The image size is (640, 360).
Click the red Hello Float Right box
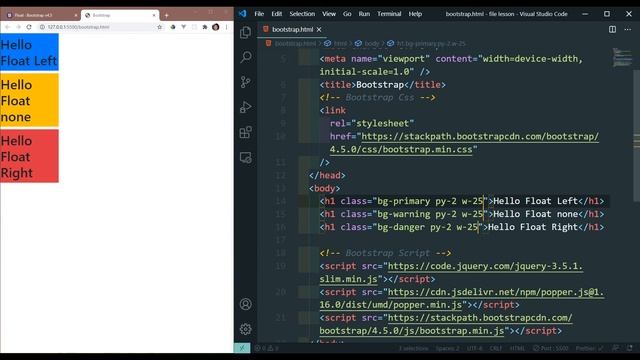click(x=29, y=156)
